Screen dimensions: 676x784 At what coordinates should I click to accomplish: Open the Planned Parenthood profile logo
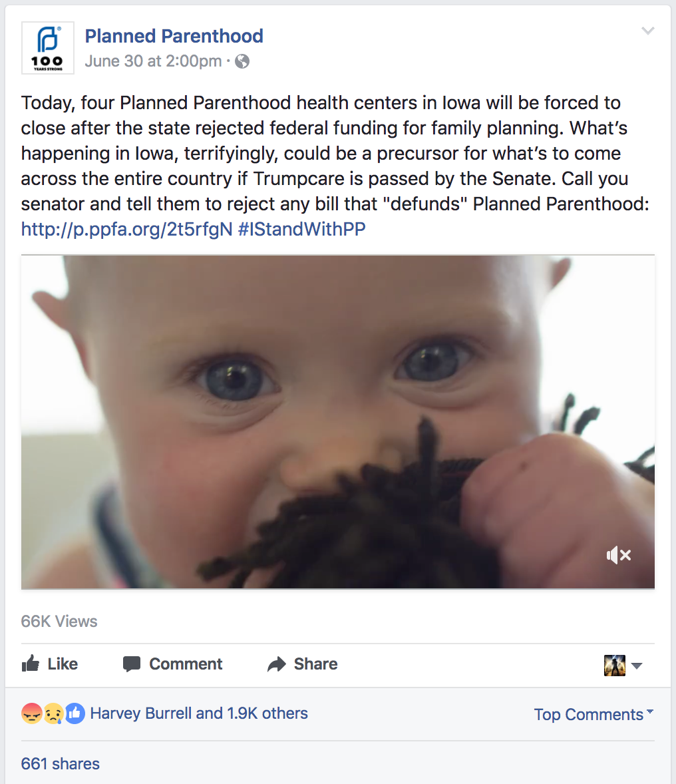(x=47, y=48)
